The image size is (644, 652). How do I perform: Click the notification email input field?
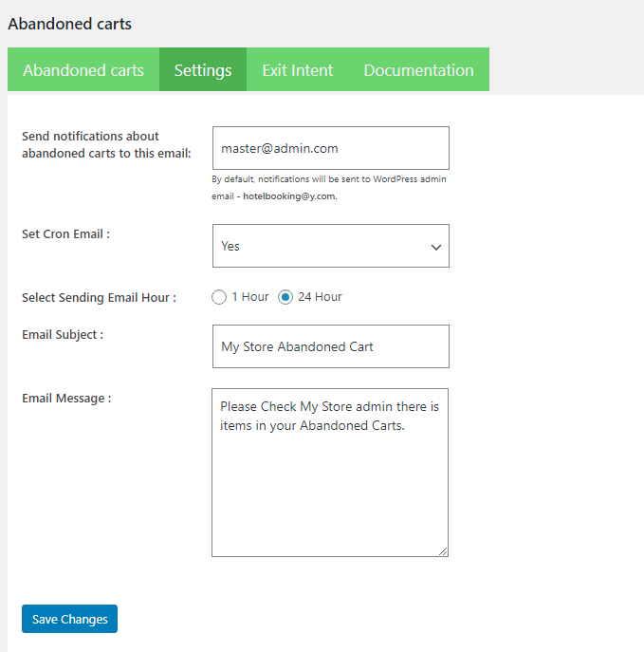tap(330, 149)
